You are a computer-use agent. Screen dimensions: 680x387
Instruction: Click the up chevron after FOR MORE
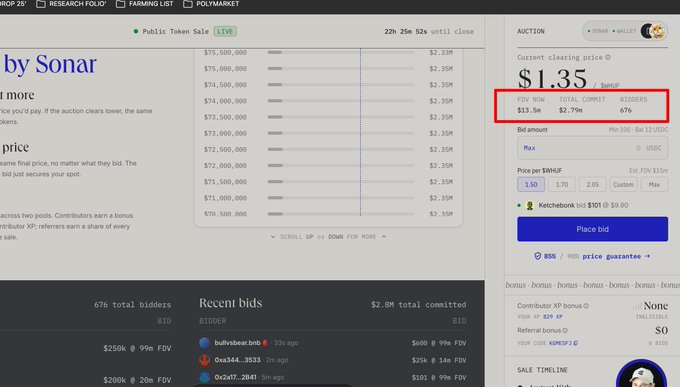[x=383, y=237]
